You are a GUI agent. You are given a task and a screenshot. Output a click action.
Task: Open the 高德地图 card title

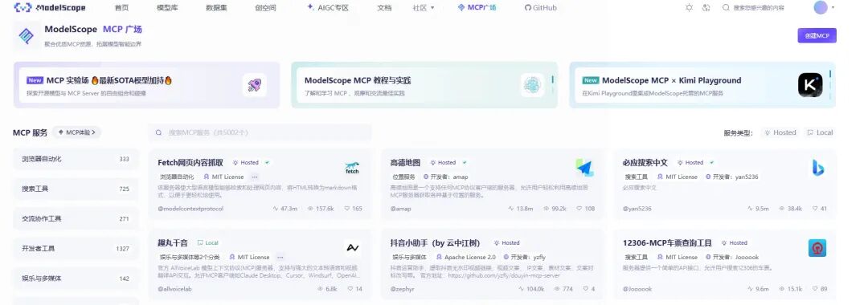405,162
